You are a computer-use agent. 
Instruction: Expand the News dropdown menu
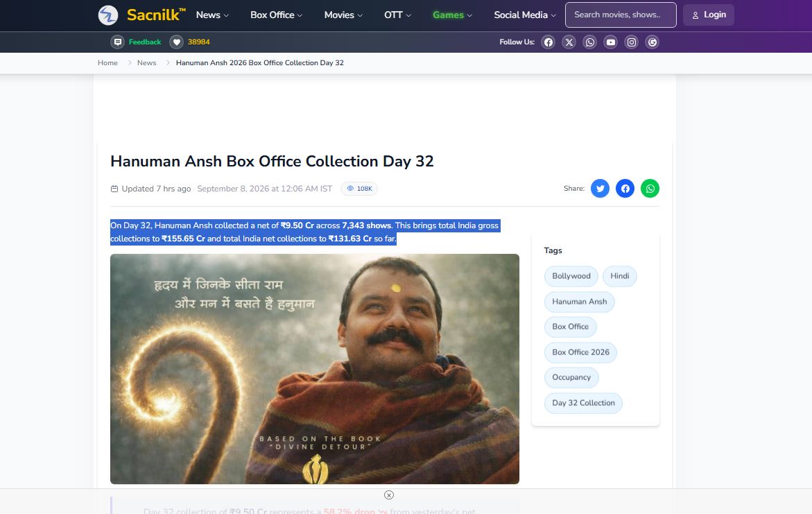pos(212,15)
